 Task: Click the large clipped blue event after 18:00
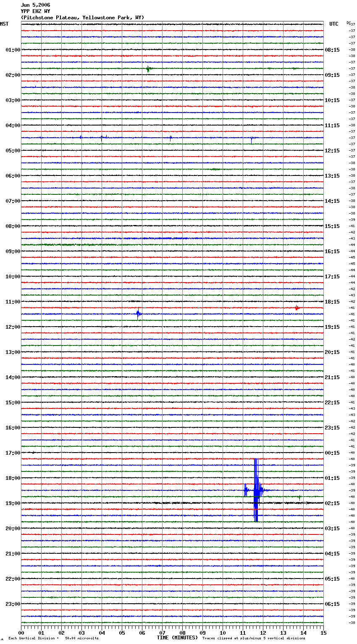[x=256, y=490]
